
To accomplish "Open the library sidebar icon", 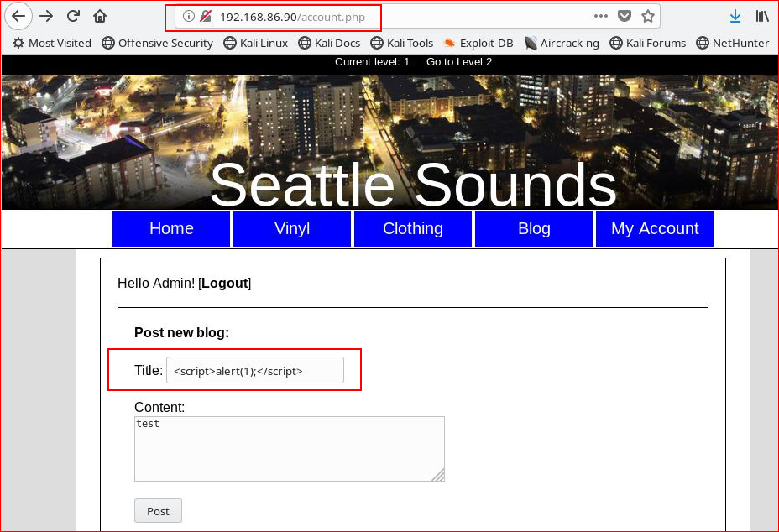I will click(762, 17).
